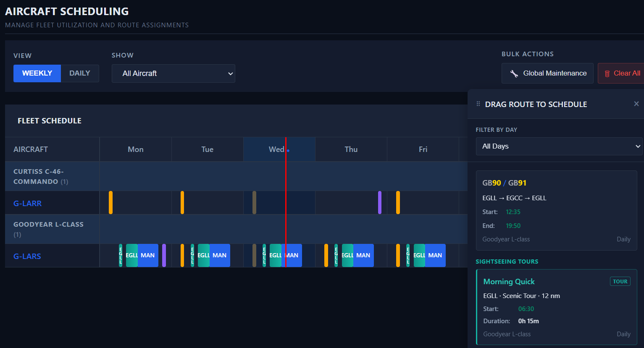Click the Wednesday wide EGLL block for G-LARS
The height and width of the screenshot is (348, 644).
276,255
